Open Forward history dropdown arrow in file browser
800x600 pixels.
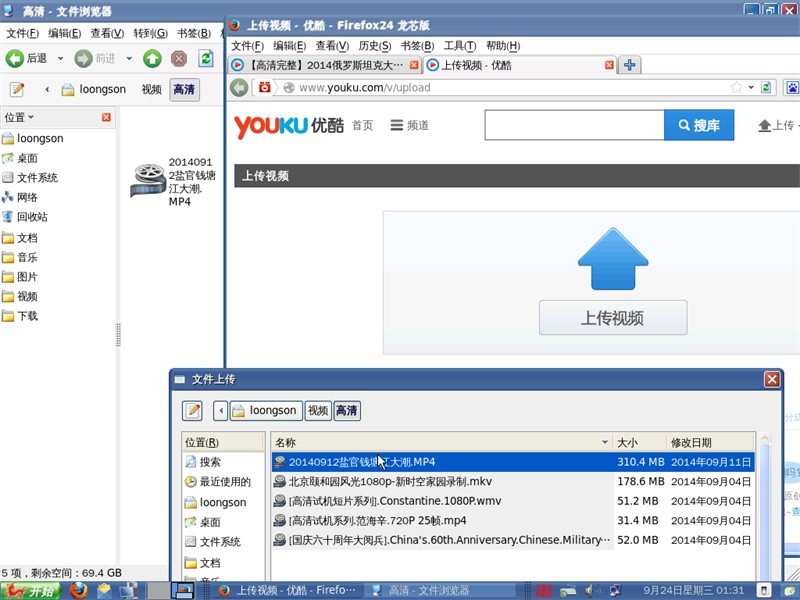pos(129,59)
